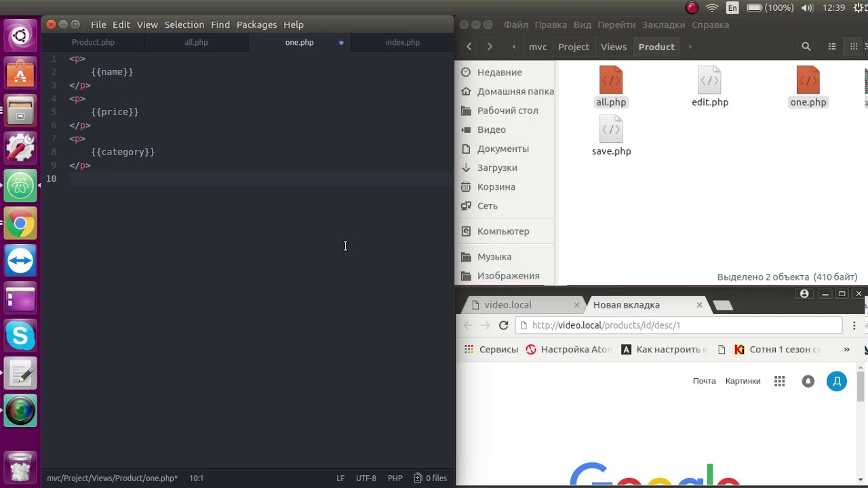The width and height of the screenshot is (868, 488).
Task: Open the battery indicator menu
Action: [x=770, y=8]
